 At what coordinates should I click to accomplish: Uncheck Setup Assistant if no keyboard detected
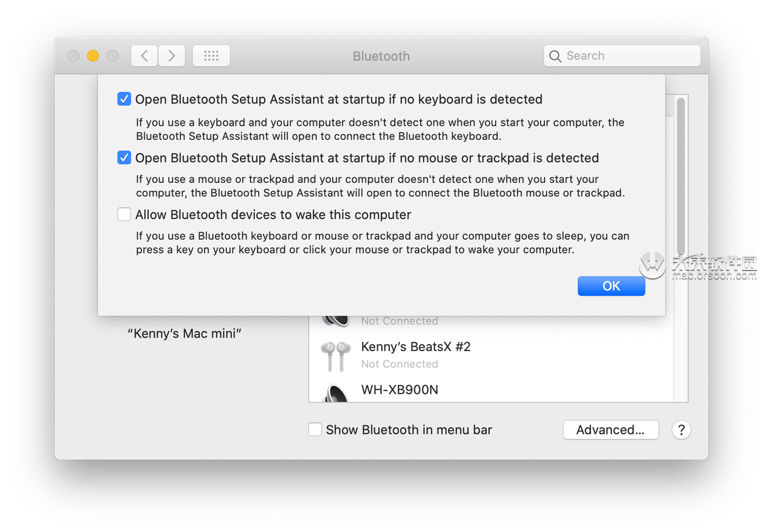[124, 99]
